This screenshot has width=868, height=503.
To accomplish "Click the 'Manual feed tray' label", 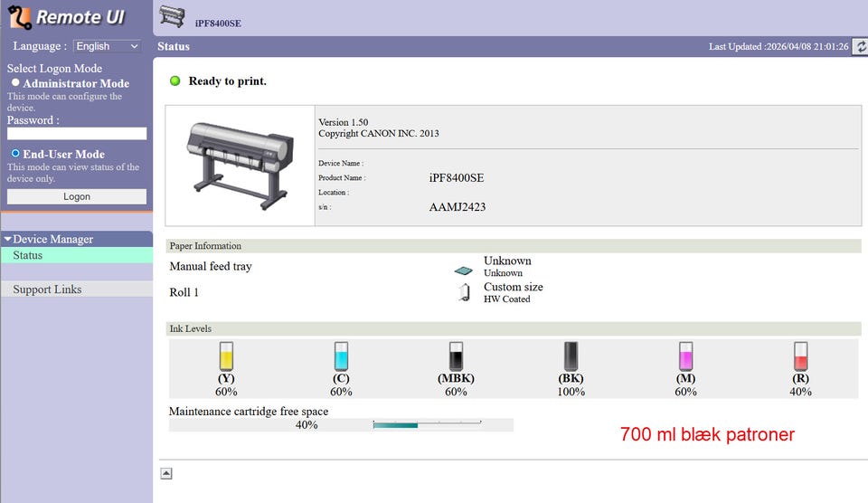I will [x=211, y=267].
